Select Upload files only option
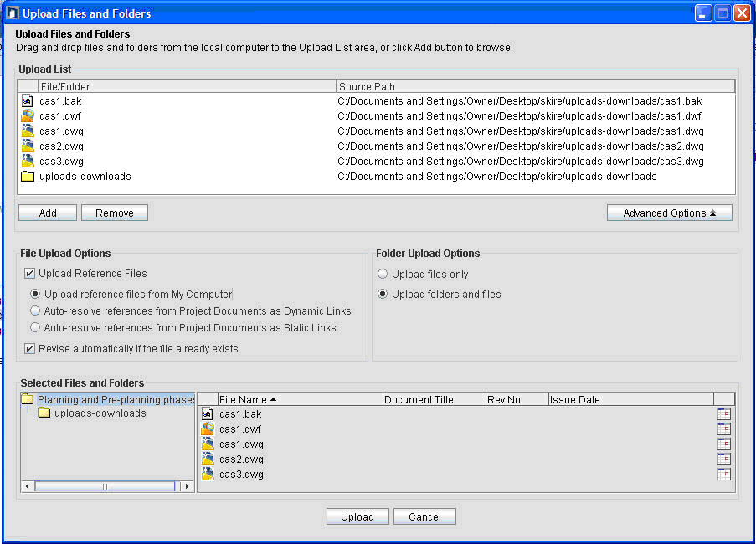Viewport: 756px width, 544px height. [382, 274]
